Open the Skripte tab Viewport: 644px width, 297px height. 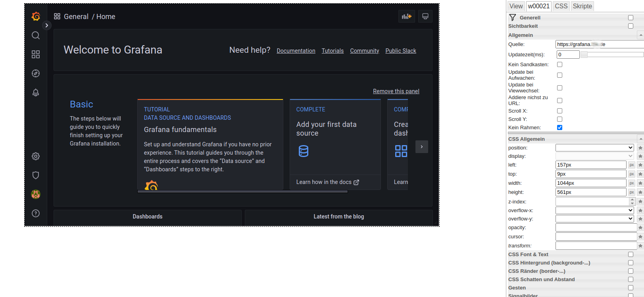[x=582, y=6]
